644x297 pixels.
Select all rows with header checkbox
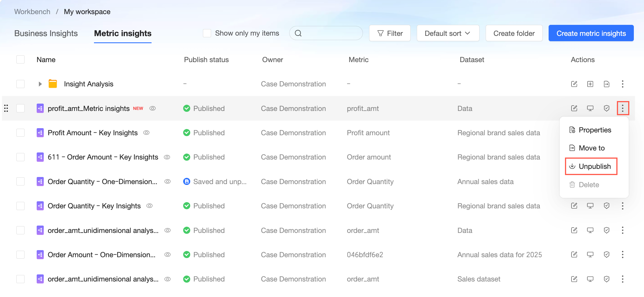pyautogui.click(x=21, y=60)
